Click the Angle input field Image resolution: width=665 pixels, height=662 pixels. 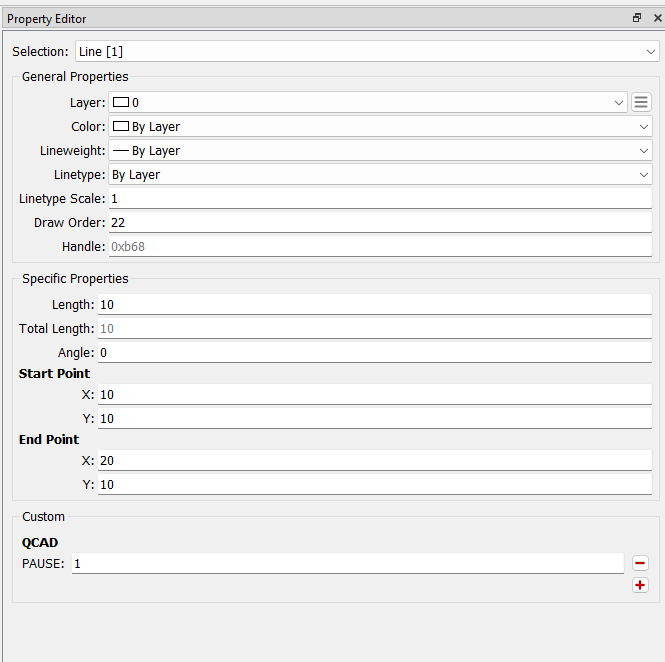[374, 352]
